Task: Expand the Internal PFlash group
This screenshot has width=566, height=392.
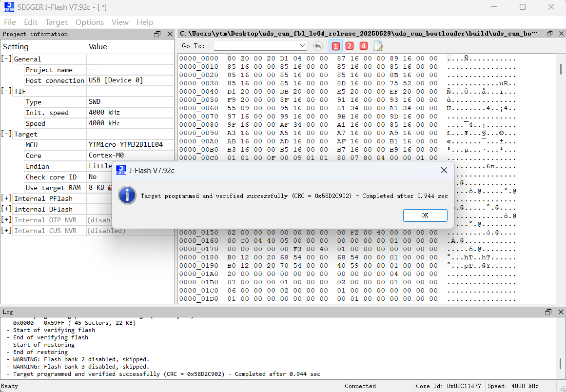Action: 6,198
